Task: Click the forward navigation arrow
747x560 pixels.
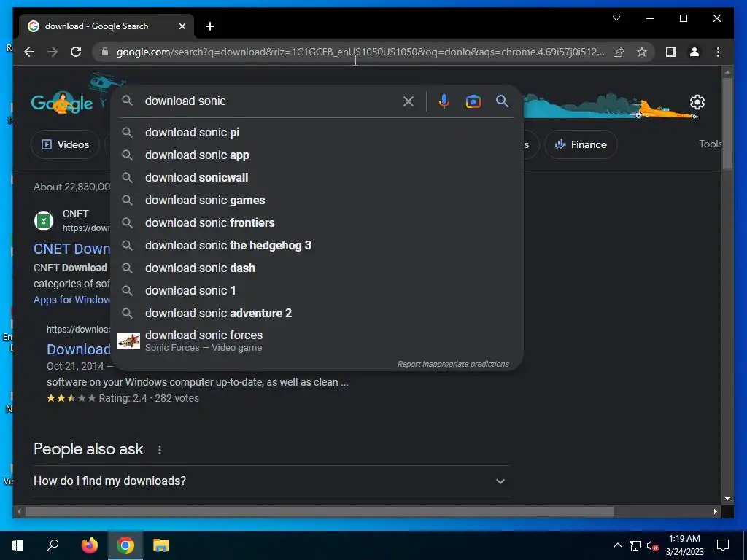Action: click(x=53, y=52)
